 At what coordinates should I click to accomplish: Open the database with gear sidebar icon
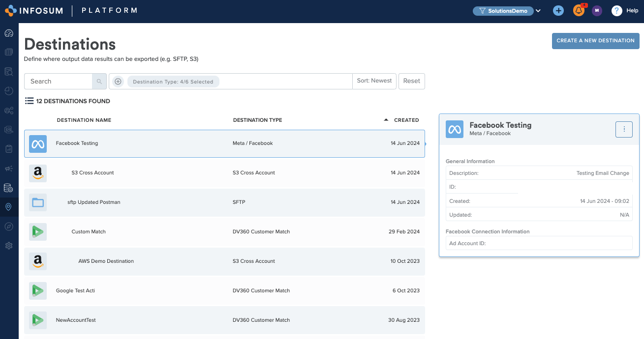click(9, 188)
